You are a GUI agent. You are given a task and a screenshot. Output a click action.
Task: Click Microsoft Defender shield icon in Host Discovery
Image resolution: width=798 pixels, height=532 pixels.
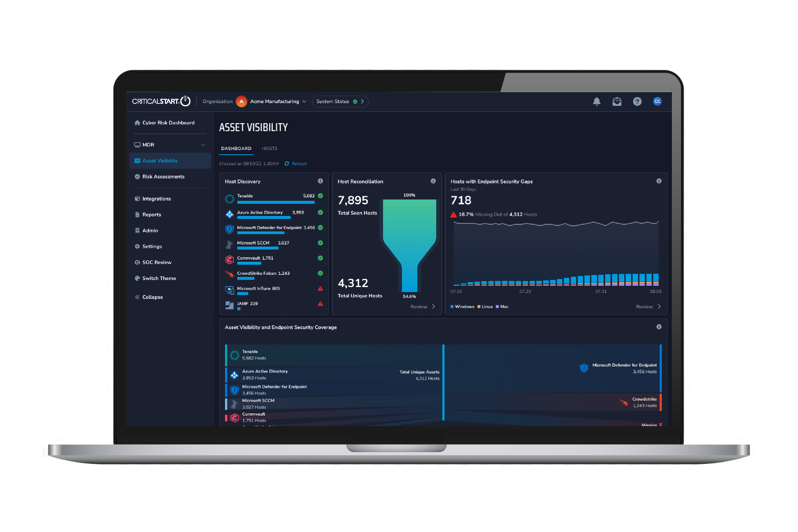[230, 229]
